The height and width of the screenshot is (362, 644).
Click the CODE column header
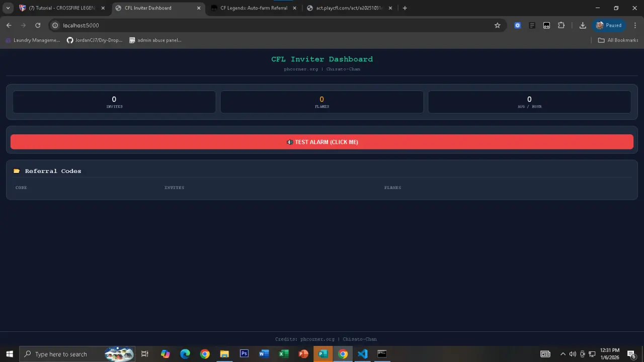click(x=21, y=188)
